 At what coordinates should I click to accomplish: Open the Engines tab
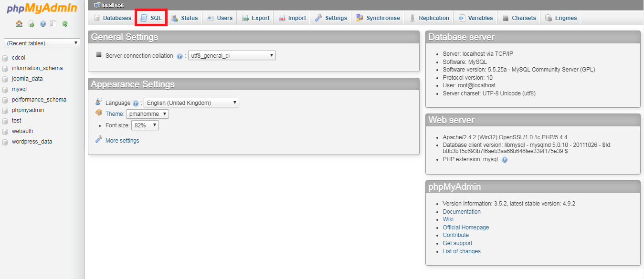click(x=561, y=18)
